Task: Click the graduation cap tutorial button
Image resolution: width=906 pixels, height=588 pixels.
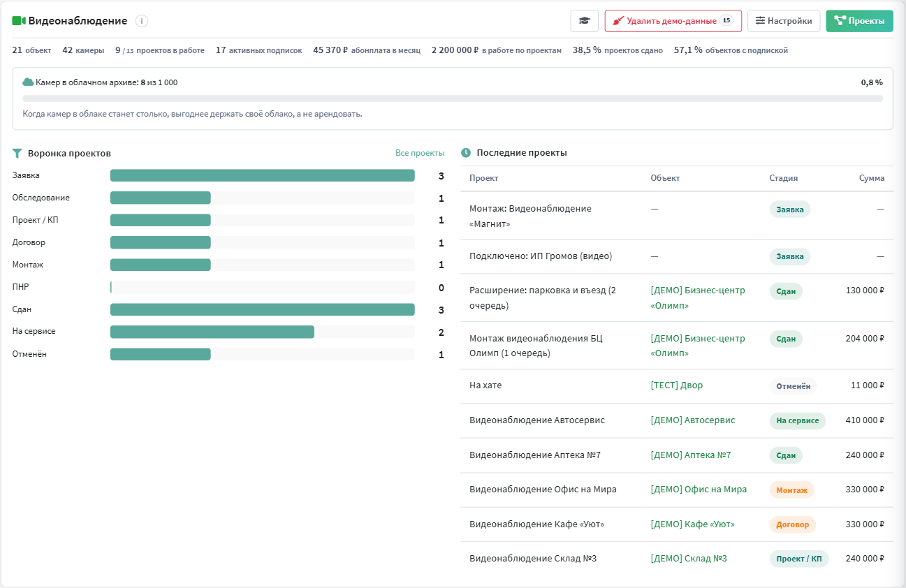Action: coord(584,21)
